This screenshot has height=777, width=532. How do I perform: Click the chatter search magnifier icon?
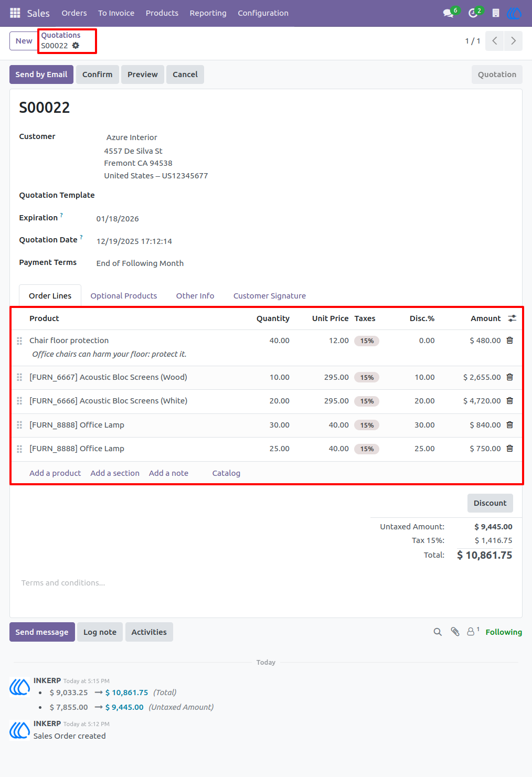tap(438, 632)
